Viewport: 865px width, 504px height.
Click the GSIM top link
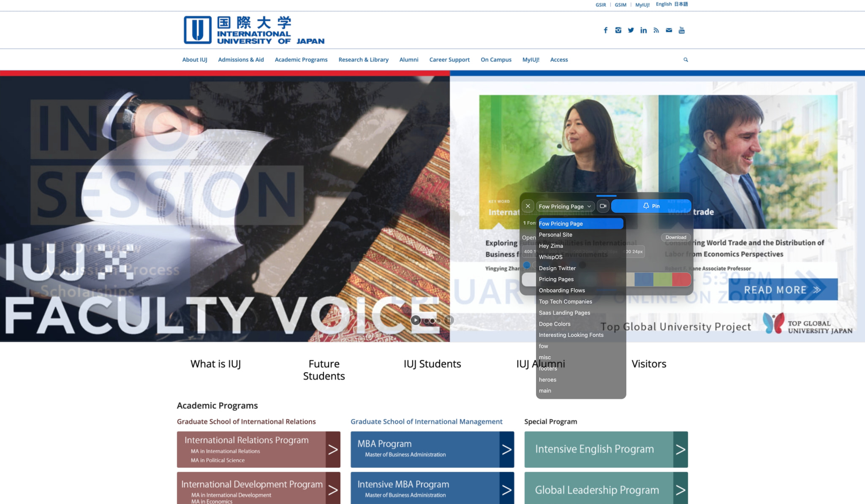(620, 5)
